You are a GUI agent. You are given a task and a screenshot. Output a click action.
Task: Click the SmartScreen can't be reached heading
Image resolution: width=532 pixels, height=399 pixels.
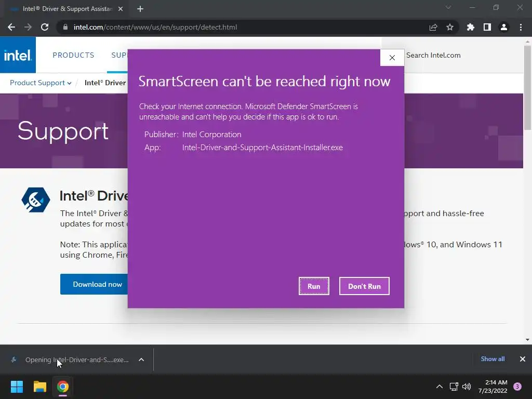(x=264, y=82)
